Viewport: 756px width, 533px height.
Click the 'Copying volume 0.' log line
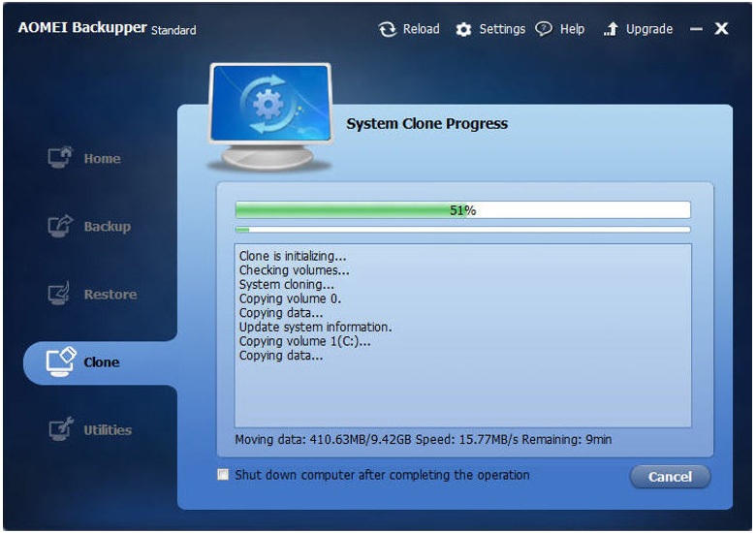[290, 298]
